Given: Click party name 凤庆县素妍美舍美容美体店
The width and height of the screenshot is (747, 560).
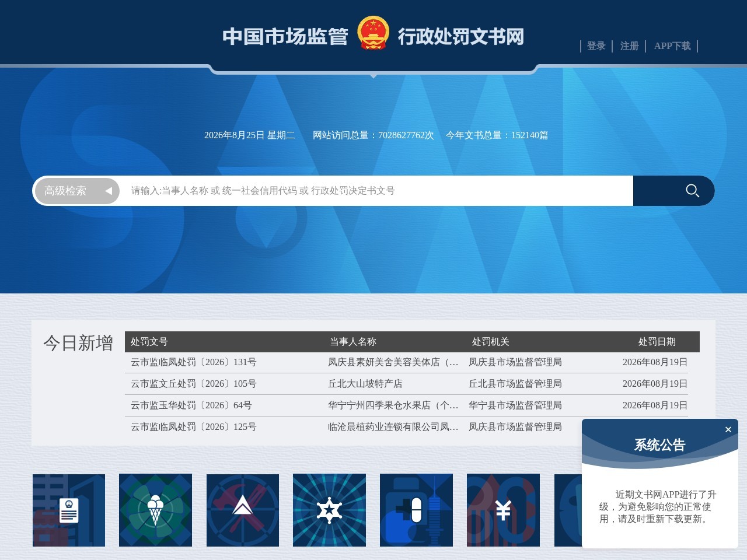Looking at the screenshot, I should pos(393,362).
